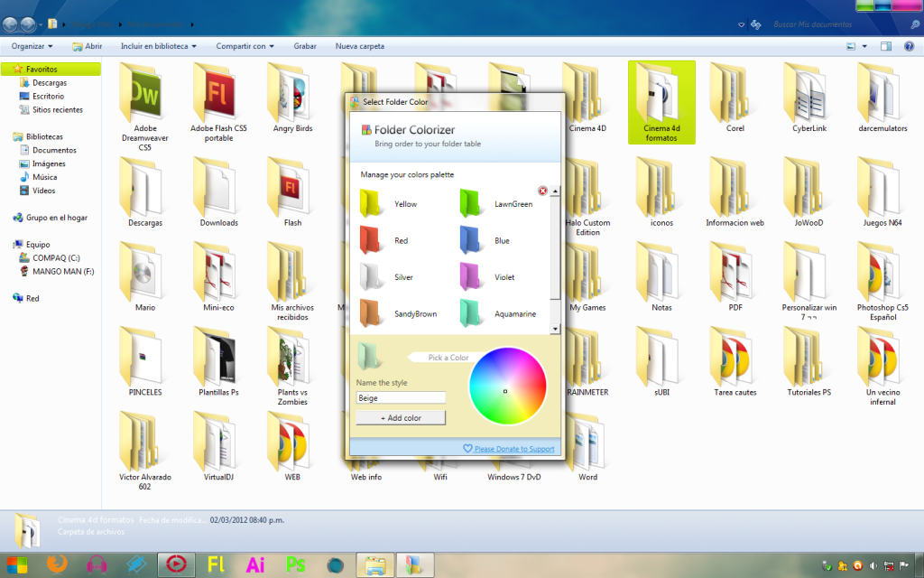Remove the LawnGreen color with red X
Viewport: 924px width, 578px height.
[x=542, y=191]
